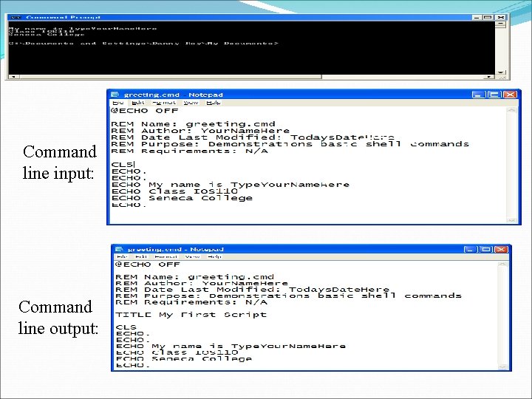This screenshot has height=399, width=532.
Task: Close the 'Command line output' Notepad window
Action: 501,250
